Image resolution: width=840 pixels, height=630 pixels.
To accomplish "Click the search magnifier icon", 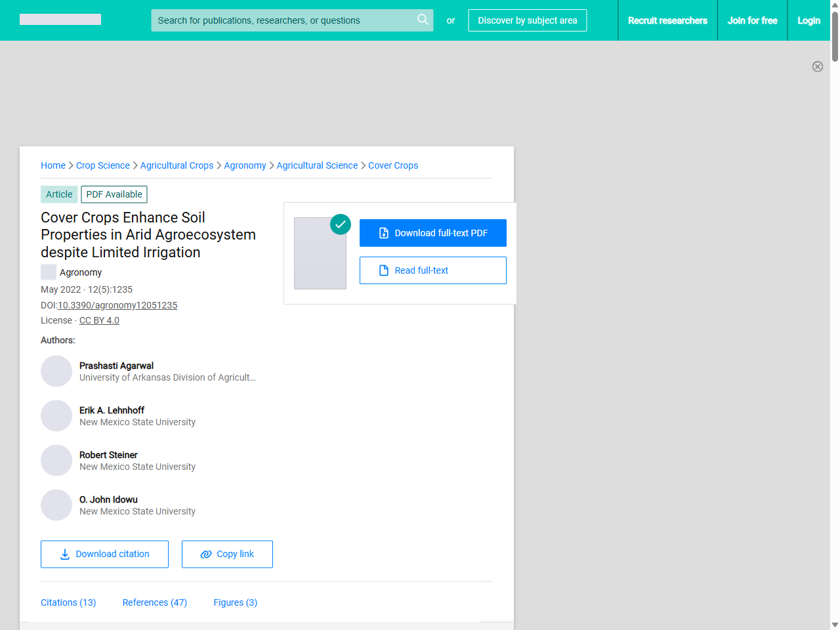I will coord(423,20).
